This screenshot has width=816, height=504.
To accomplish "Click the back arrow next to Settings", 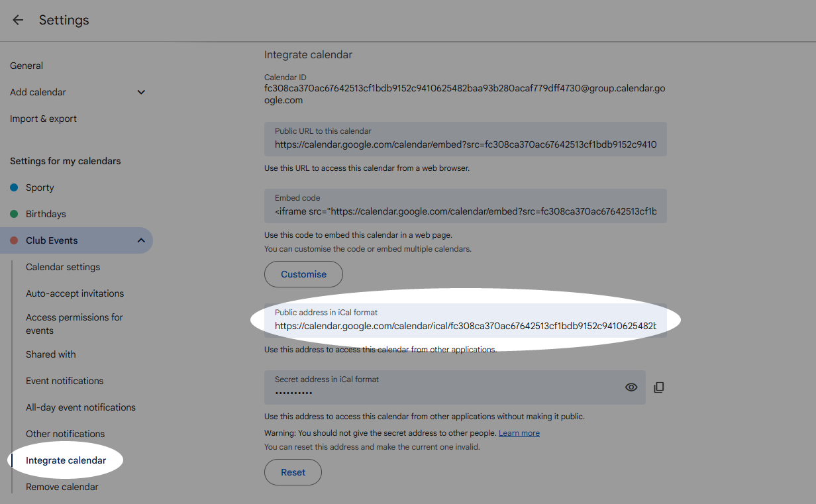I will coord(18,20).
